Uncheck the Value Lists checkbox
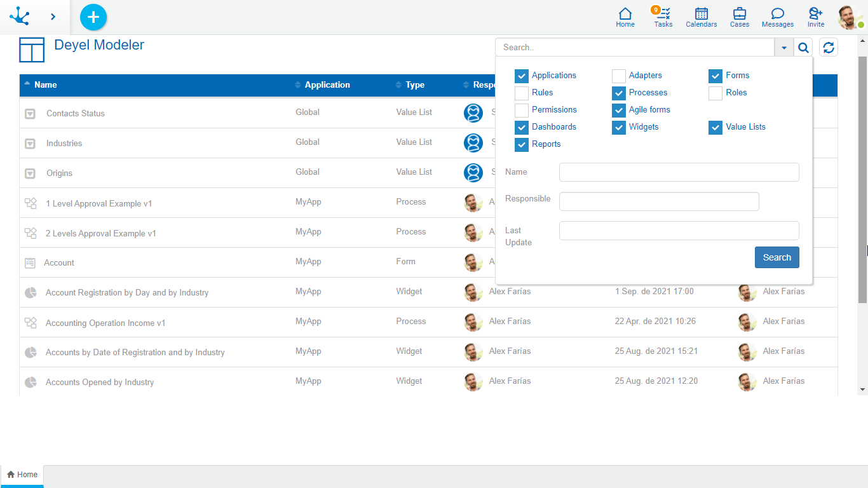The image size is (868, 488). coord(715,128)
